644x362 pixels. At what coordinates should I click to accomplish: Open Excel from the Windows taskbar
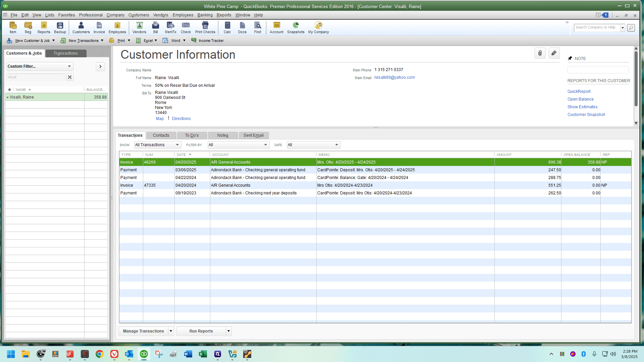coord(203,354)
